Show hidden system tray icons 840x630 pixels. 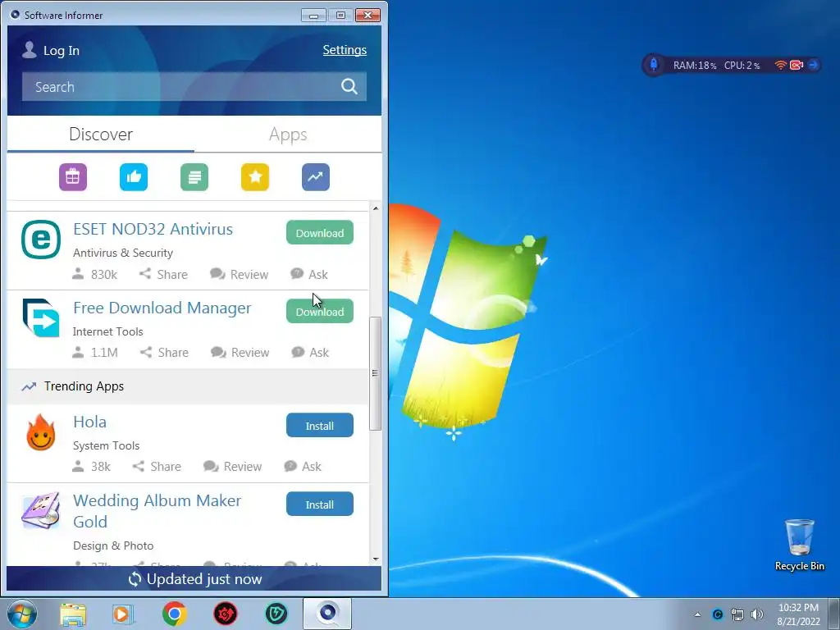(697, 614)
